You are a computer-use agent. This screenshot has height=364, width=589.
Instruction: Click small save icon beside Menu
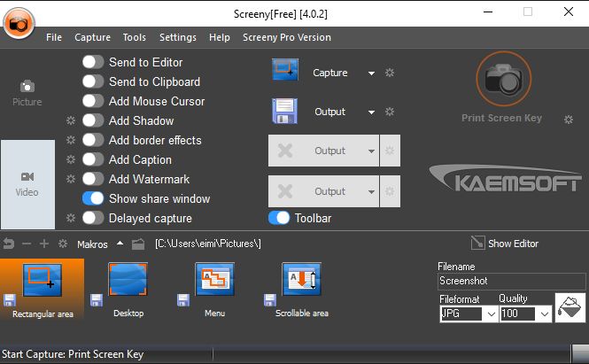click(x=183, y=300)
